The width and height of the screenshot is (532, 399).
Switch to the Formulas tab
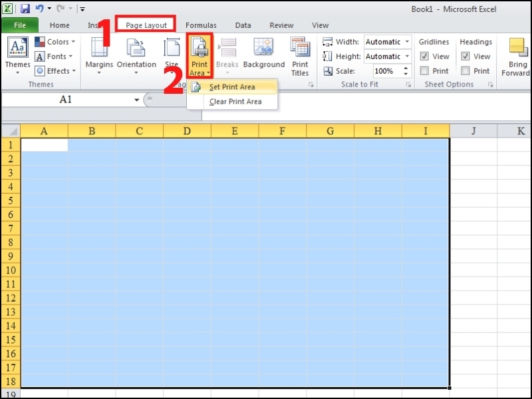pyautogui.click(x=201, y=25)
